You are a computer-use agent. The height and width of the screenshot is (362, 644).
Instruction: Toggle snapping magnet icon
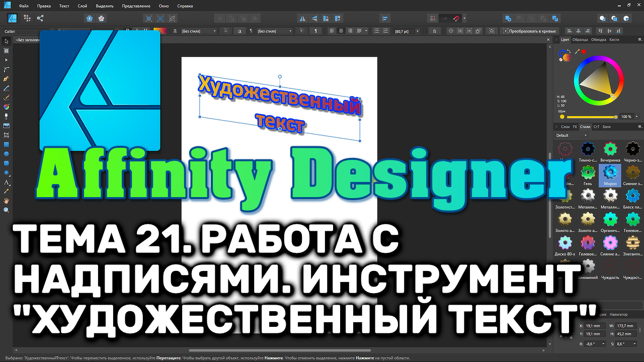456,19
